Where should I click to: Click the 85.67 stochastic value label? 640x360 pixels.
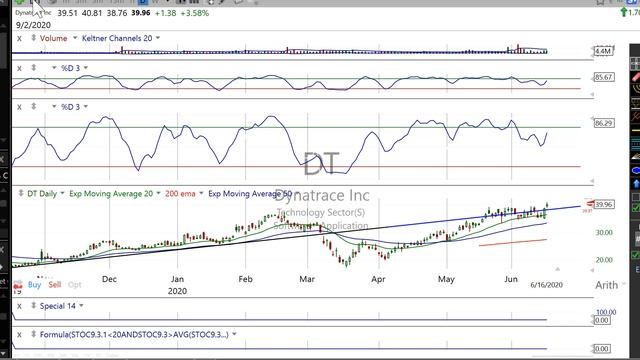pos(604,77)
